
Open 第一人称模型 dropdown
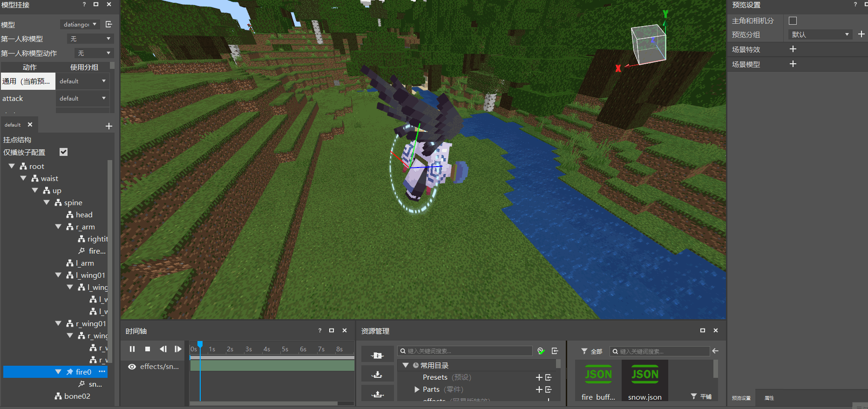(x=90, y=39)
